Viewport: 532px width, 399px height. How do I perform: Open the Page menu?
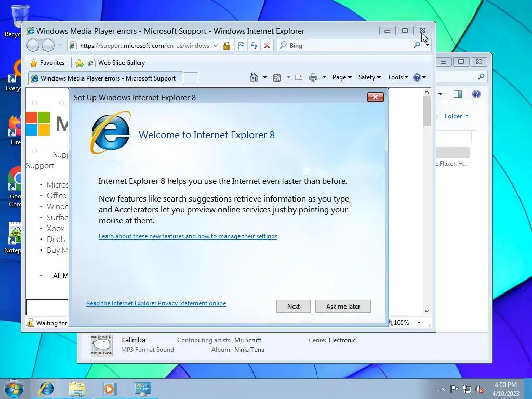click(x=342, y=77)
